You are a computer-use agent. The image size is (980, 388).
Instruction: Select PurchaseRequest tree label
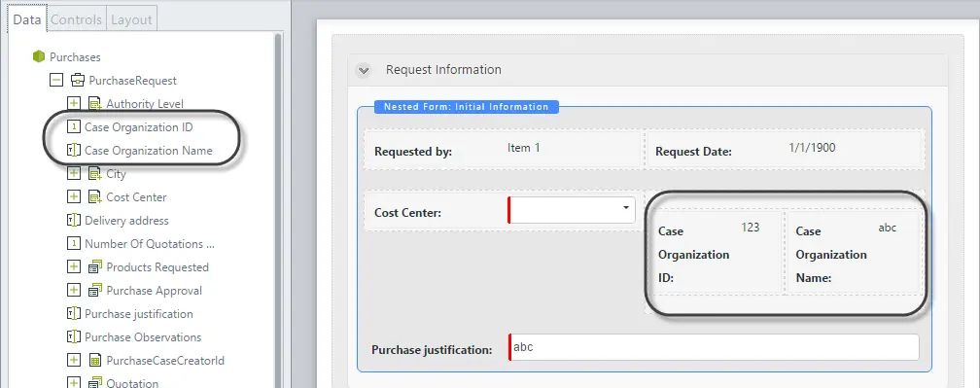tap(132, 81)
